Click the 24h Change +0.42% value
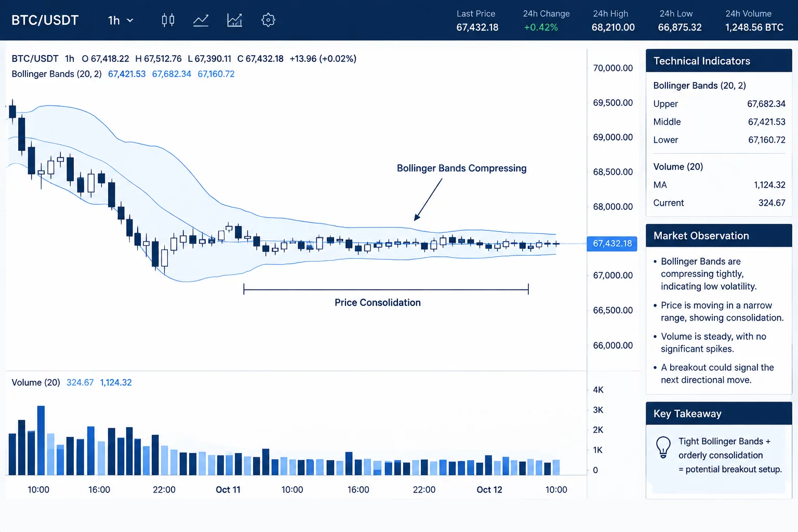The width and height of the screenshot is (798, 532). click(x=541, y=28)
